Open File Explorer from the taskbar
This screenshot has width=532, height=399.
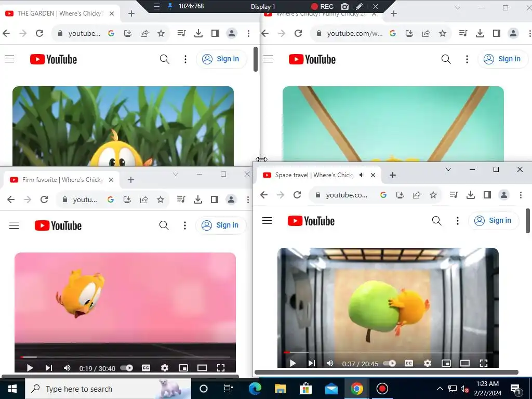click(x=280, y=389)
